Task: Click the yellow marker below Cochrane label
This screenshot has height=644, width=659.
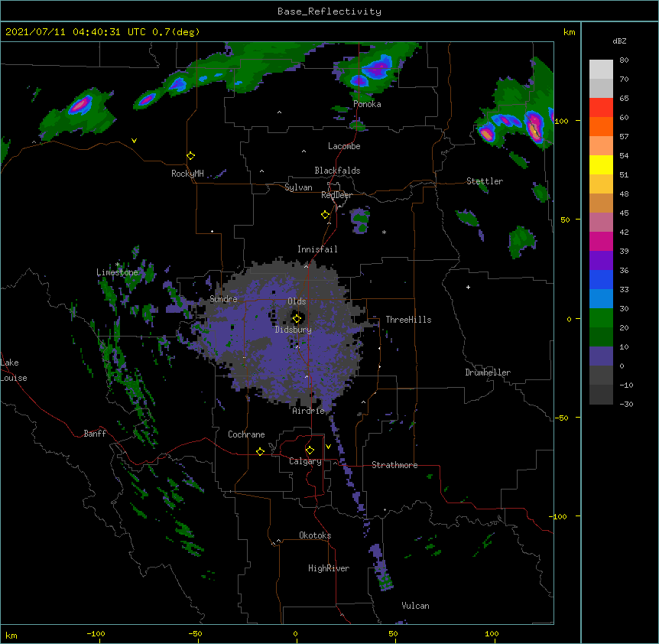Action: point(260,451)
